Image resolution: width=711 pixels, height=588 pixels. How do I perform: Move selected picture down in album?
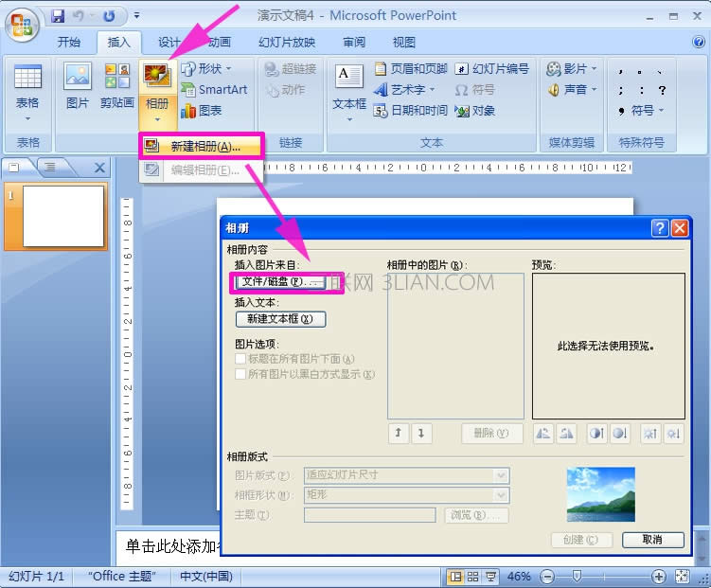[x=421, y=434]
